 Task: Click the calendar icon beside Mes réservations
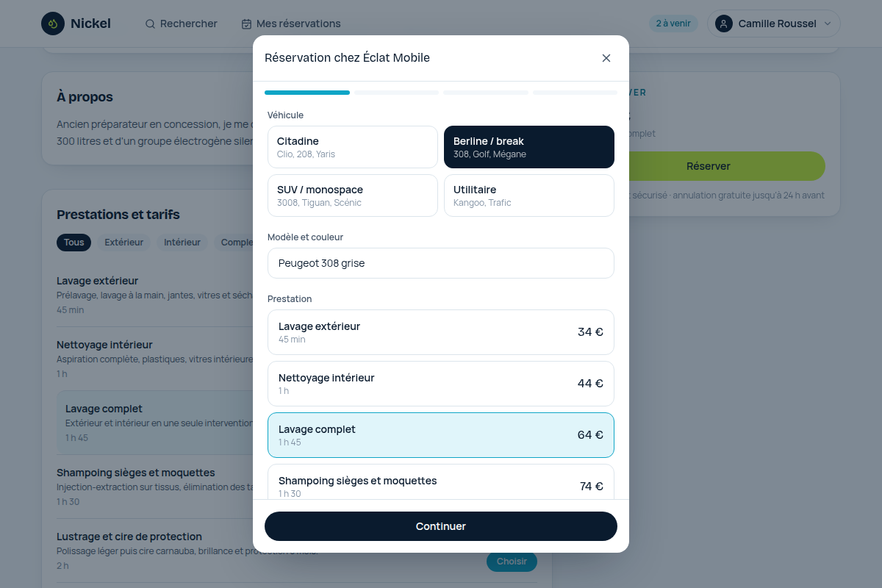[x=246, y=24]
